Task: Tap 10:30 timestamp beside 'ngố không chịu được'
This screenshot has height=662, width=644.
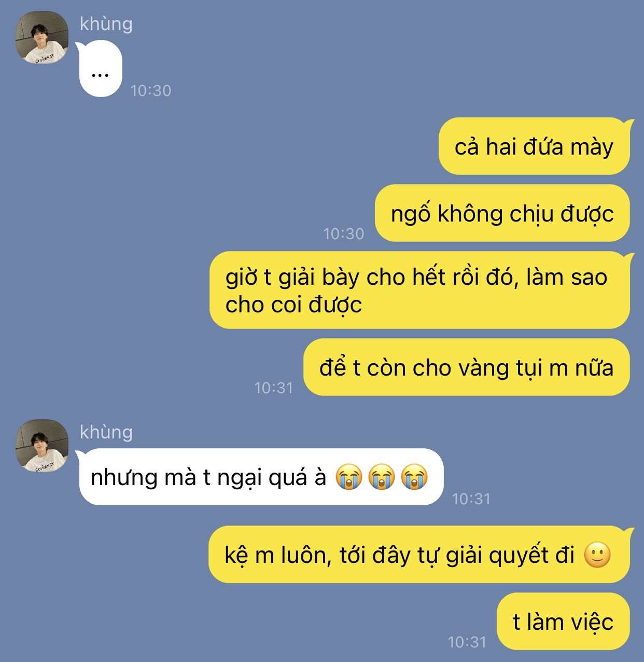Action: [344, 234]
